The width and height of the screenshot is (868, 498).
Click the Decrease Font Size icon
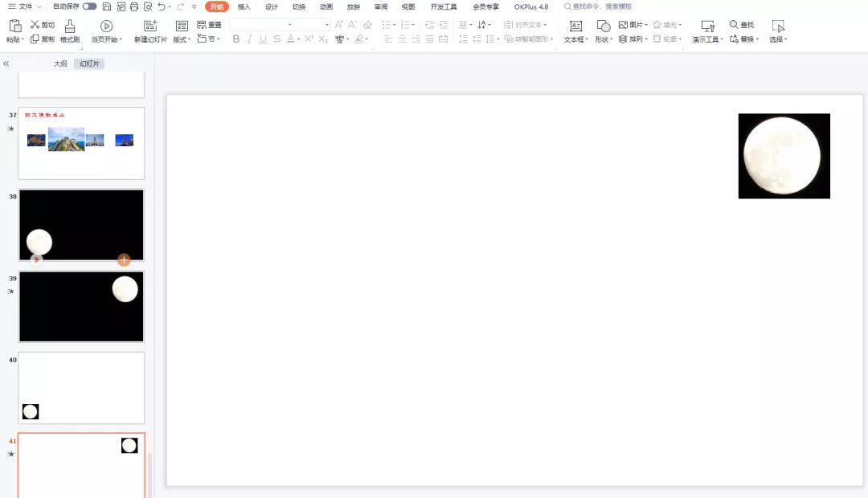coord(352,24)
